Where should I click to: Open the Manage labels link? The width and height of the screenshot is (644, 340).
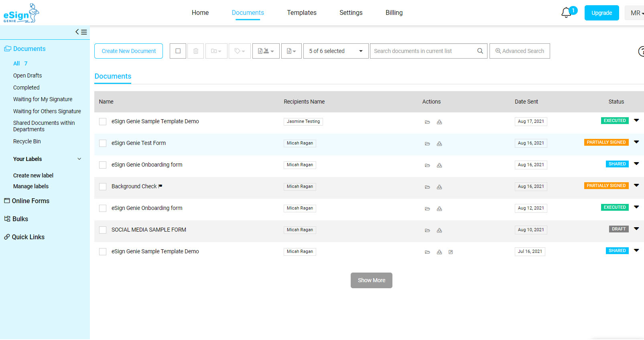(31, 186)
